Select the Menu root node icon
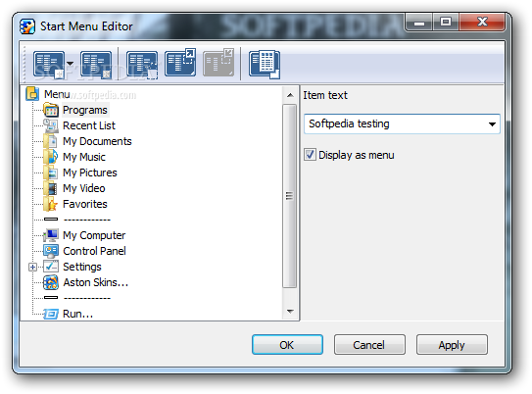 pos(32,94)
